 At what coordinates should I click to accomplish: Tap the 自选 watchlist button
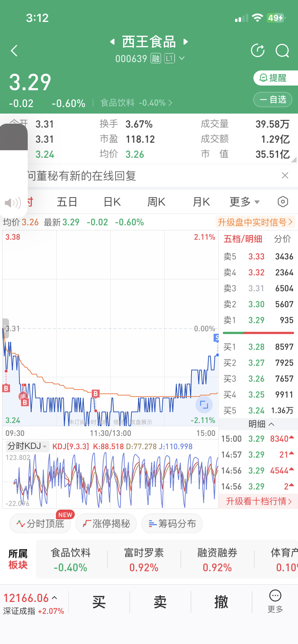point(273,100)
